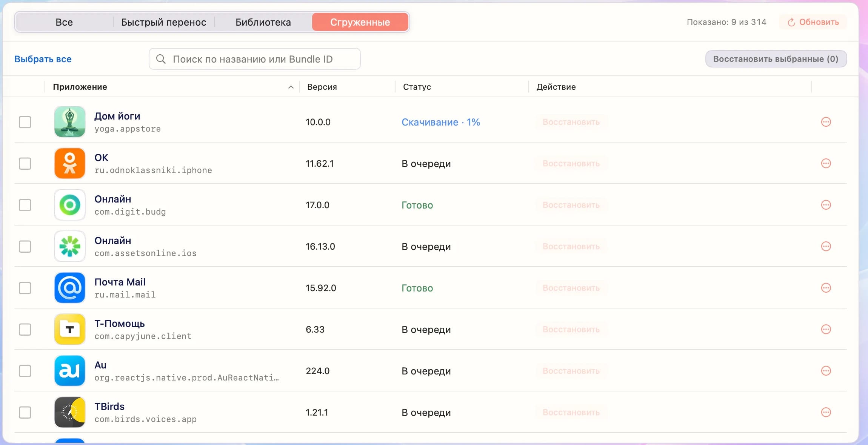Open the more options menu for Дом йоги
This screenshot has height=445, width=868.
pyautogui.click(x=826, y=122)
